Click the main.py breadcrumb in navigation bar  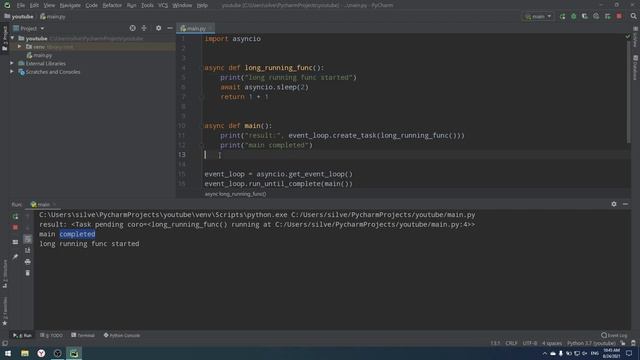tap(53, 16)
